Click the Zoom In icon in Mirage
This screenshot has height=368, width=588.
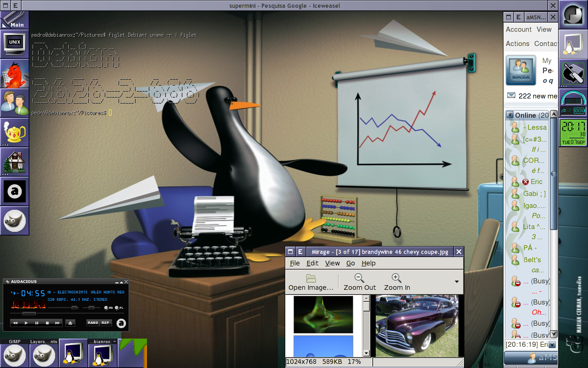pos(397,278)
